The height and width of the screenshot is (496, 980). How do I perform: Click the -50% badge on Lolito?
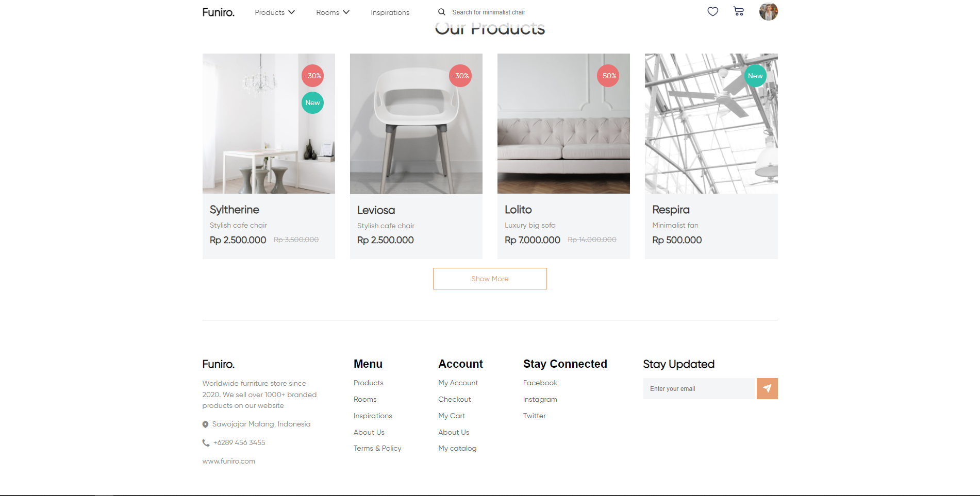click(x=608, y=76)
